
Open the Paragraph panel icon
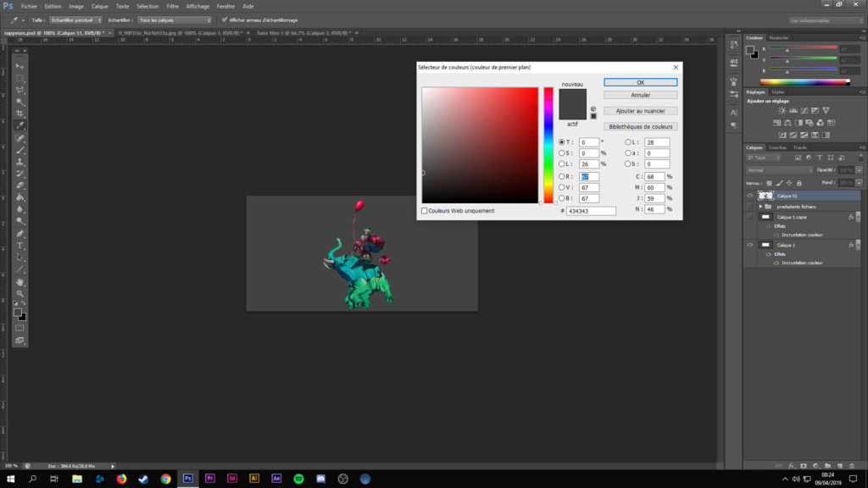click(x=734, y=125)
